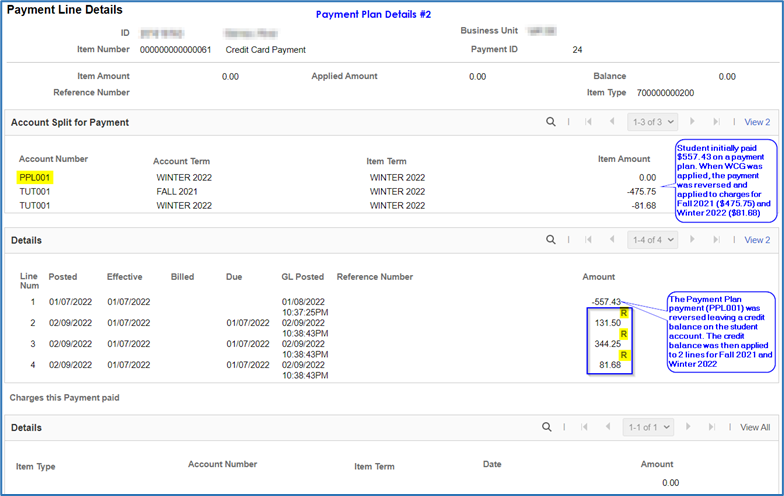The width and height of the screenshot is (784, 496).
Task: Click item type value 700000000200
Action: pos(665,92)
